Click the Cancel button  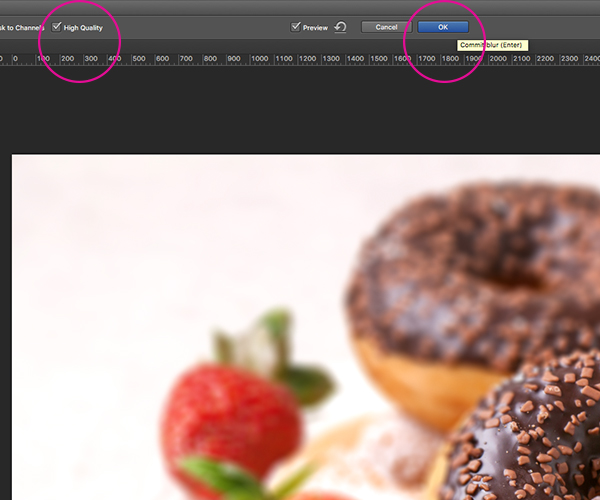386,27
